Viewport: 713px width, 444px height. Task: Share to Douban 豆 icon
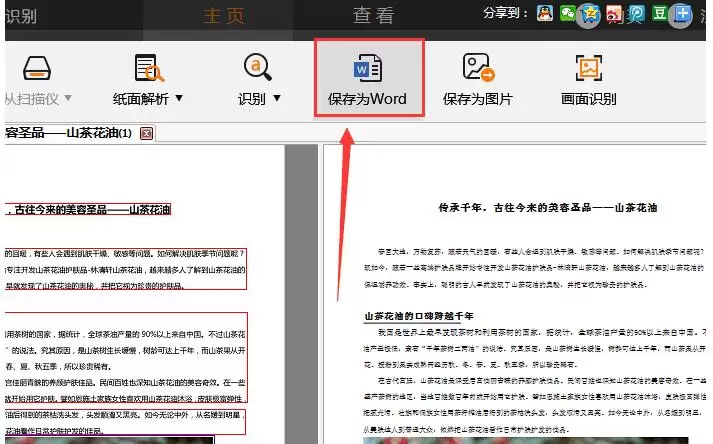click(x=659, y=13)
